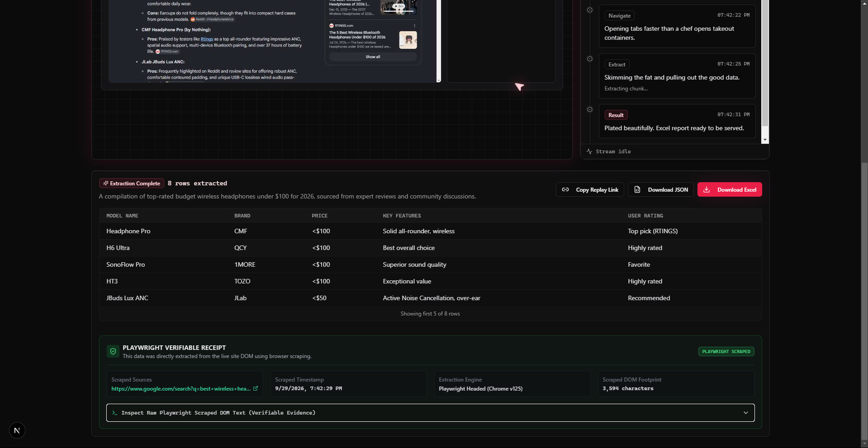The width and height of the screenshot is (868, 448).
Task: Click the Stream idle activity icon
Action: tap(589, 151)
